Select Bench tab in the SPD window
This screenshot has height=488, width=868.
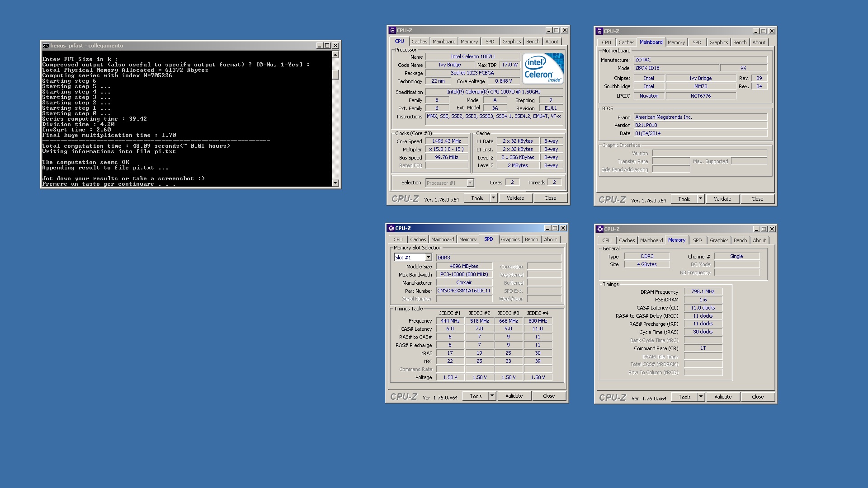coord(531,239)
